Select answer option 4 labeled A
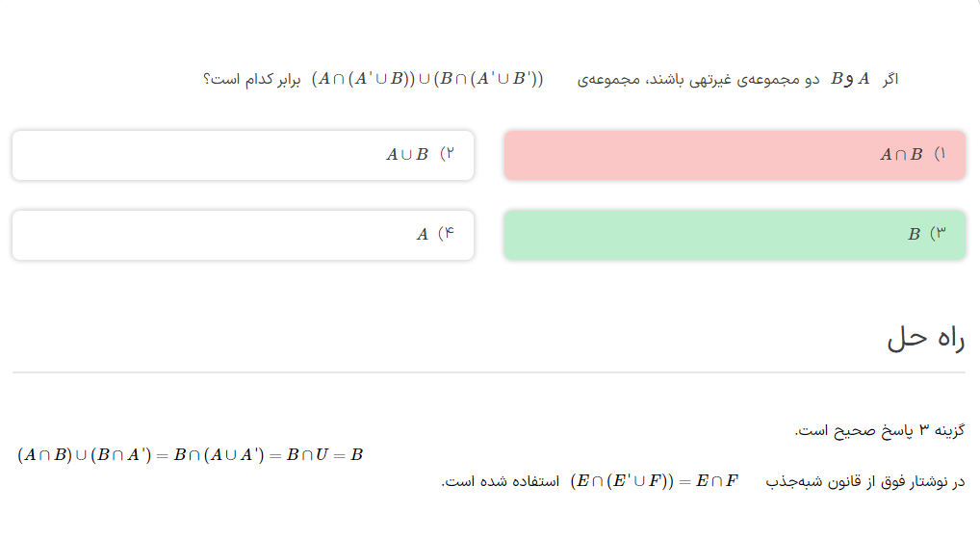Screen dimensions: 980x537 pyautogui.click(x=243, y=235)
